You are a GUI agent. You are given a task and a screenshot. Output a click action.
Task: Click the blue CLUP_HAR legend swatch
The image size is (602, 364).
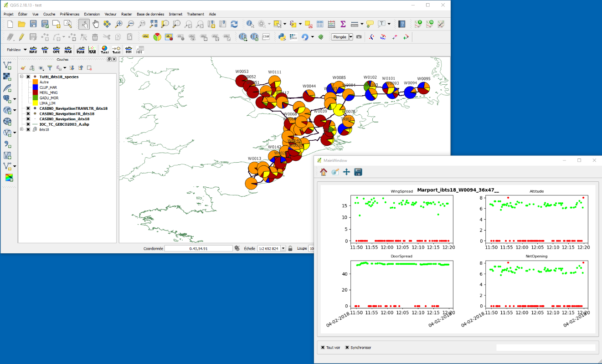[36, 87]
